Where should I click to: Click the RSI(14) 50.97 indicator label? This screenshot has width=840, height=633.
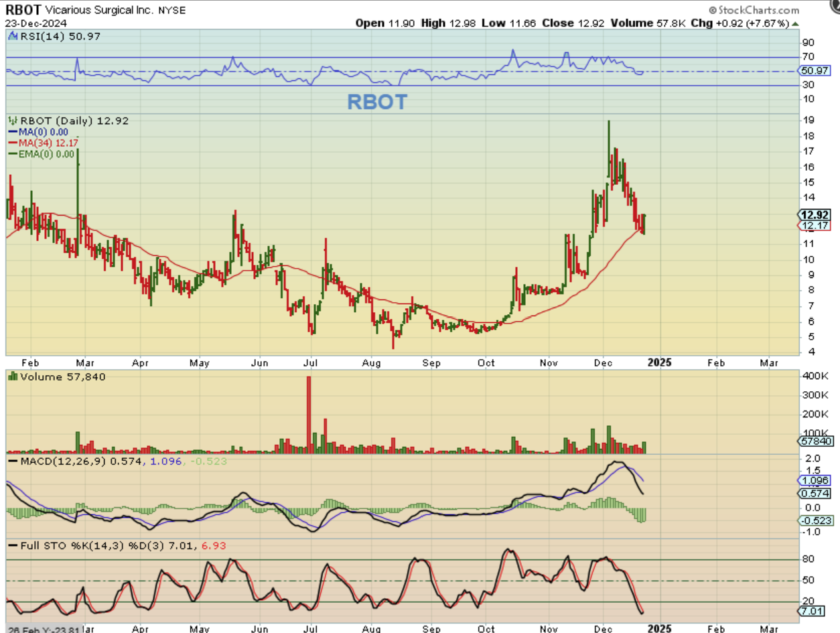click(x=61, y=36)
